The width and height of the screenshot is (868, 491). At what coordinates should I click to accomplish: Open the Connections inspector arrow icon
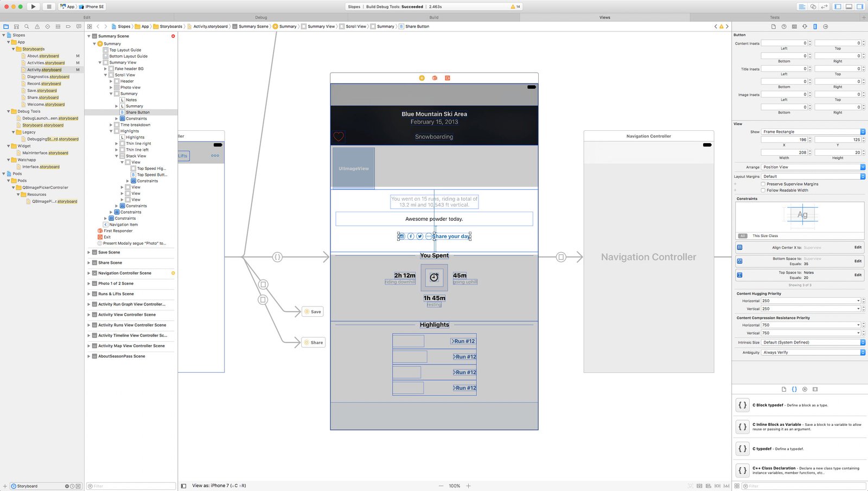point(826,27)
